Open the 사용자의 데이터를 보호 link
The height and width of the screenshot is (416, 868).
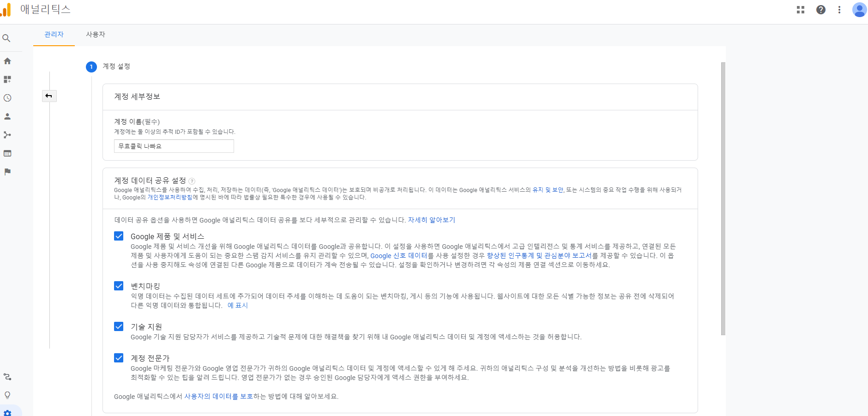(x=218, y=396)
